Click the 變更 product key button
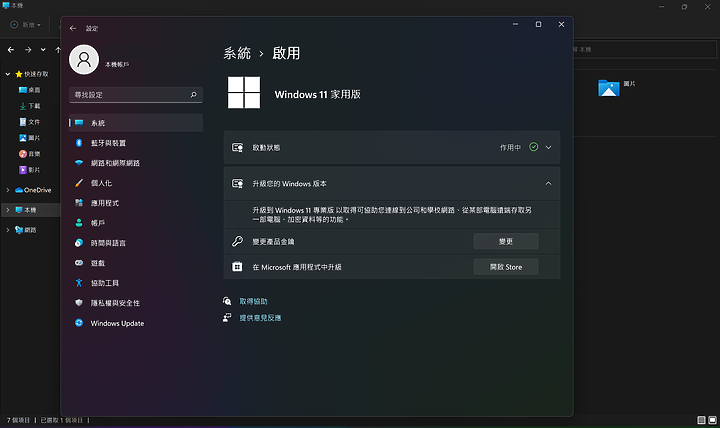The width and height of the screenshot is (720, 428). pyautogui.click(x=506, y=241)
